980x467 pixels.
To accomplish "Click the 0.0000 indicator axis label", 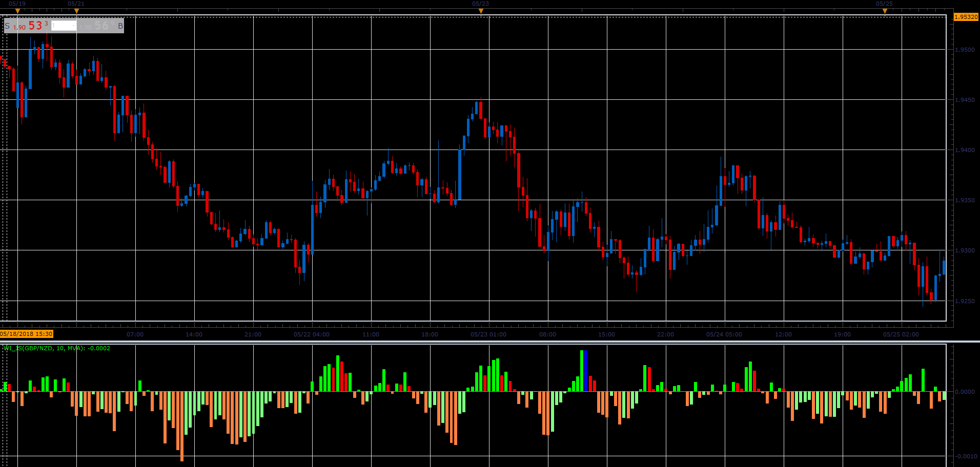I will coord(965,392).
